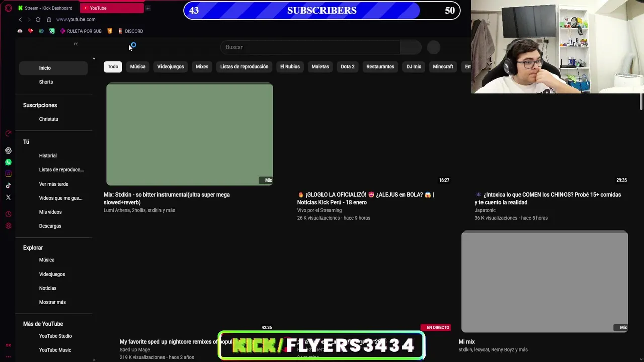This screenshot has height=362, width=644.
Task: Click the search button next to Buscar
Action: point(411,47)
